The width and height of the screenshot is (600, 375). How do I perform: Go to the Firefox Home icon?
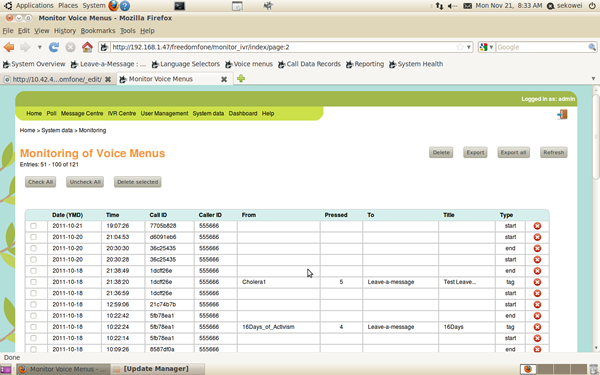click(87, 47)
